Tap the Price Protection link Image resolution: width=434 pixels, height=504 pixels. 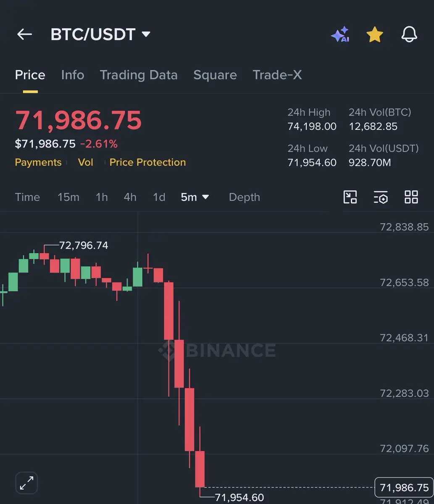tap(147, 163)
